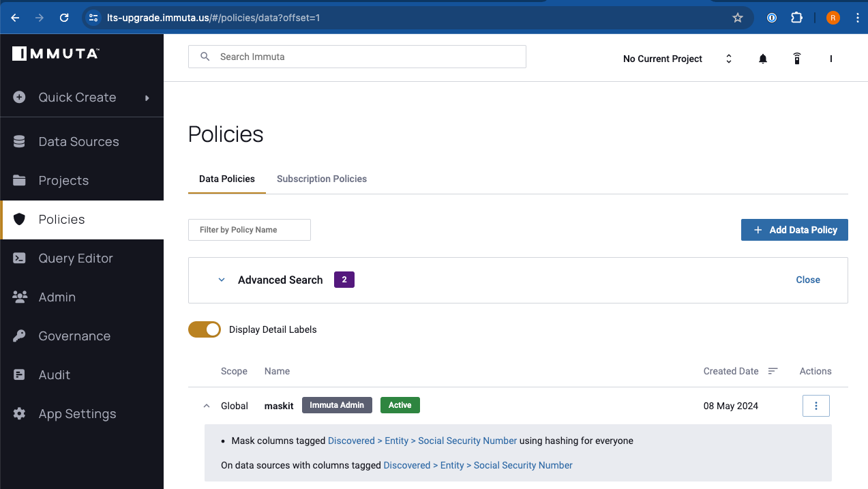Viewport: 868px width, 489px height.
Task: Expand the Quick Create menu arrow
Action: pyautogui.click(x=147, y=98)
